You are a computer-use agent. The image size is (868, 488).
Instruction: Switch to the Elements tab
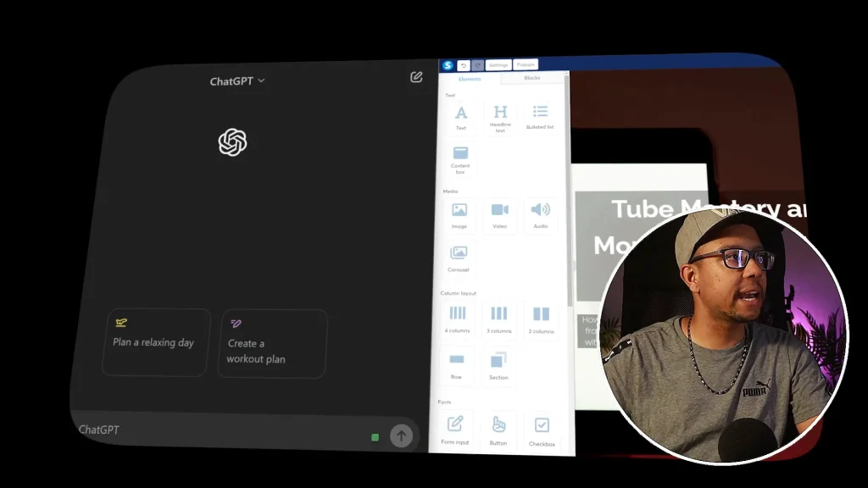tap(470, 79)
